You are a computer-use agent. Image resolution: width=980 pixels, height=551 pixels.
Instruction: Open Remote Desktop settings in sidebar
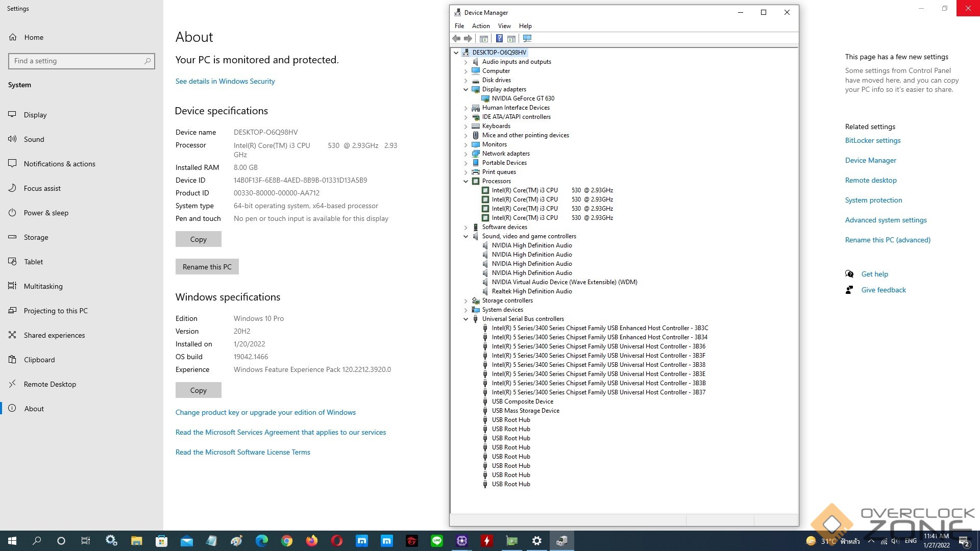click(x=50, y=384)
